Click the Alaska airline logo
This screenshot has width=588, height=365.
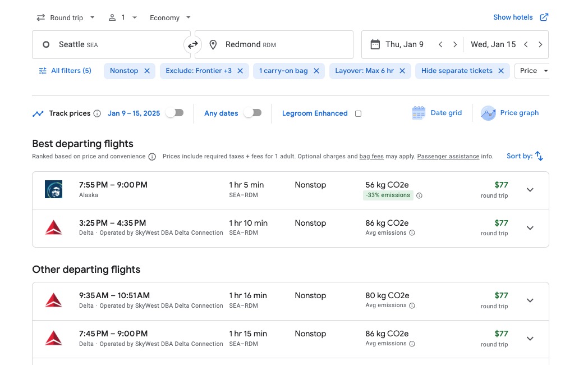pos(53,189)
